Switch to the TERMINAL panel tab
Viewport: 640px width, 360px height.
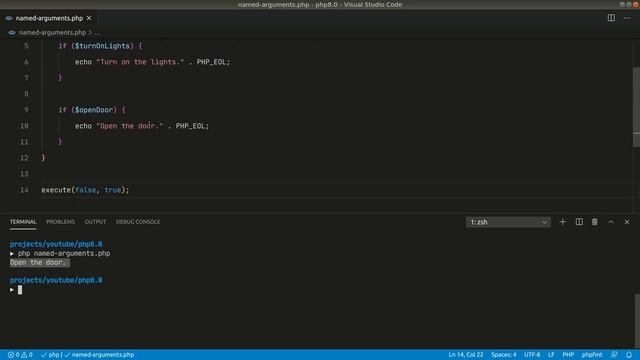(23, 222)
